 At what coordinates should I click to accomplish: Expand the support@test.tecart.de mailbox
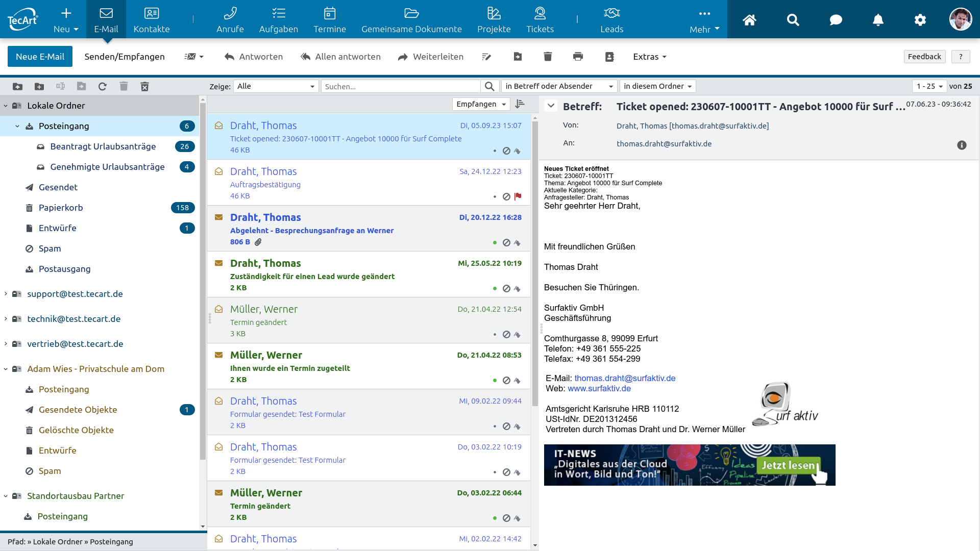coord(5,294)
